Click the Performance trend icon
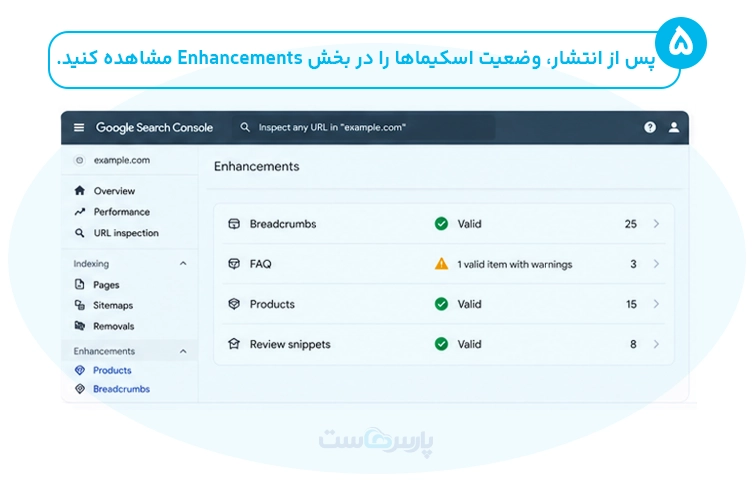The height and width of the screenshot is (483, 755). [80, 212]
